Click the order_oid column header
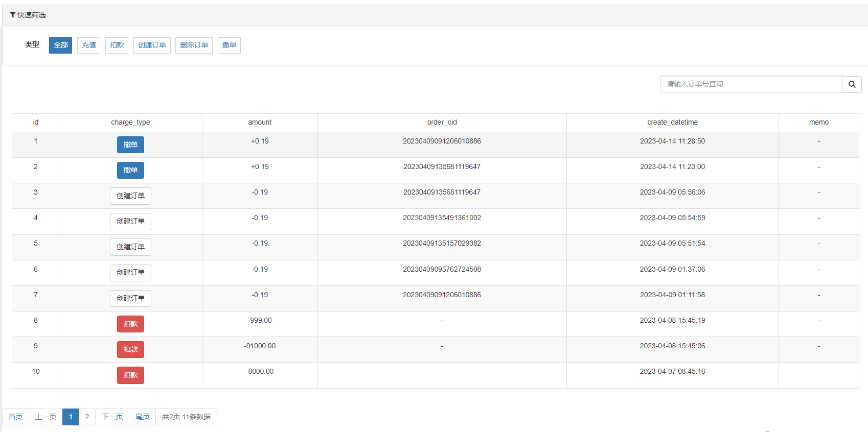 coord(442,123)
